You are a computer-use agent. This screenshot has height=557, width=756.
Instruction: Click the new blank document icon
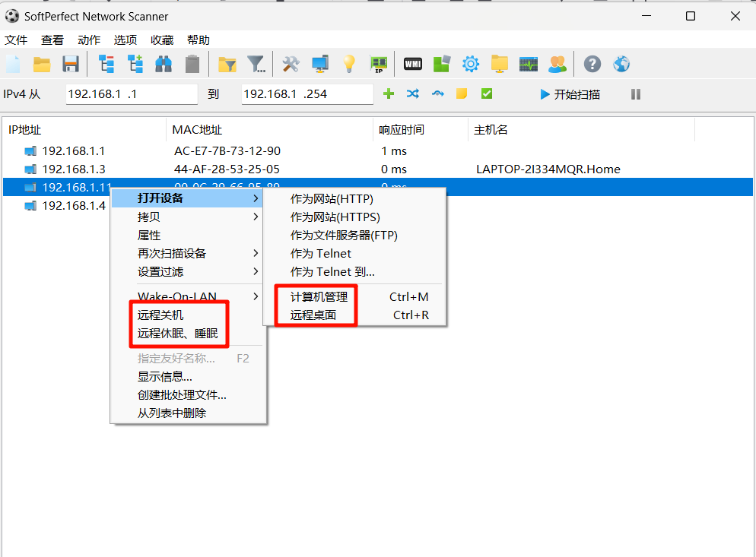point(14,64)
